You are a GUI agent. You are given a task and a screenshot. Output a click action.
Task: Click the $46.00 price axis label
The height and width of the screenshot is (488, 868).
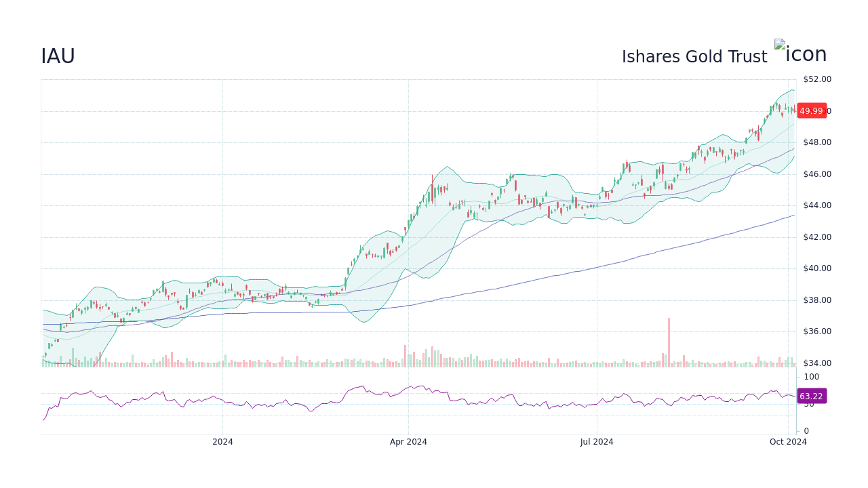pos(817,174)
